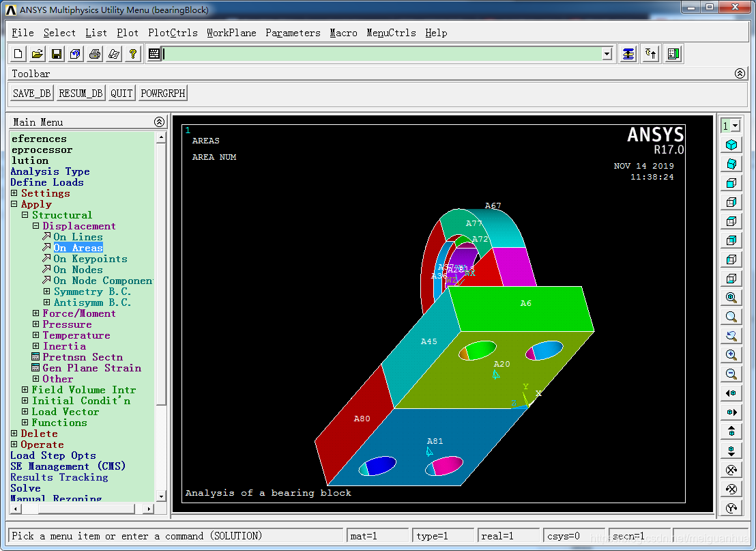Expand the Pressure branch

click(35, 324)
